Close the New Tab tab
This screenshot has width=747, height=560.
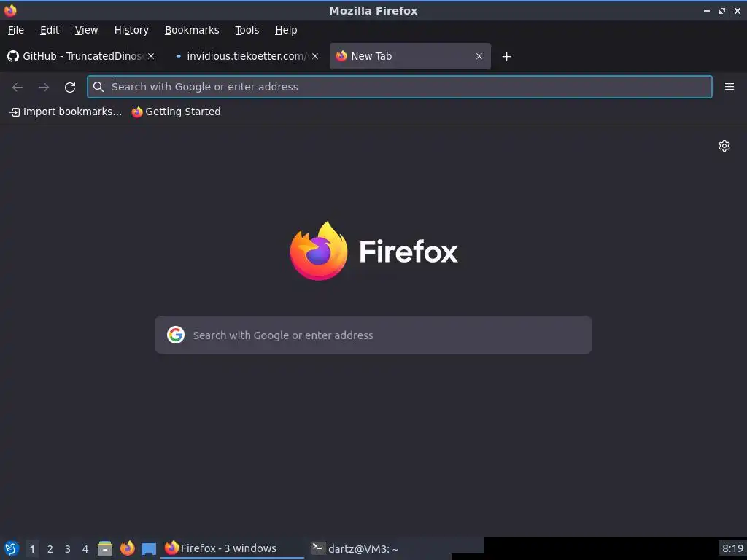tap(479, 56)
